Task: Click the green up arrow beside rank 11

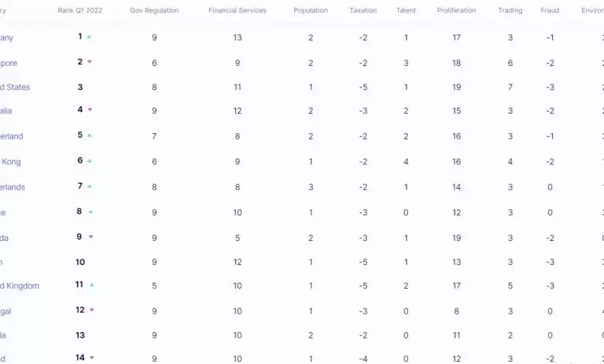Action: point(92,284)
